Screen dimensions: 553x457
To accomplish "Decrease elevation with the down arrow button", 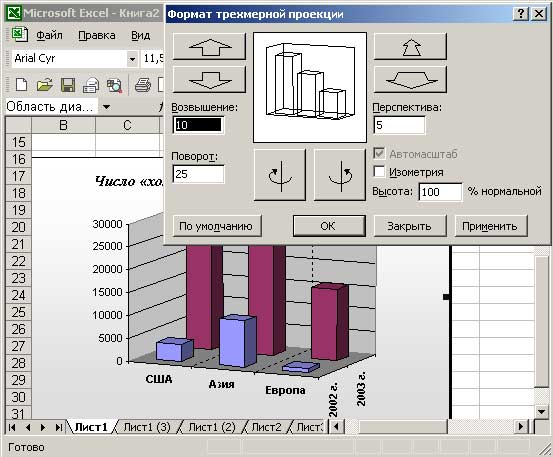I will [x=209, y=80].
